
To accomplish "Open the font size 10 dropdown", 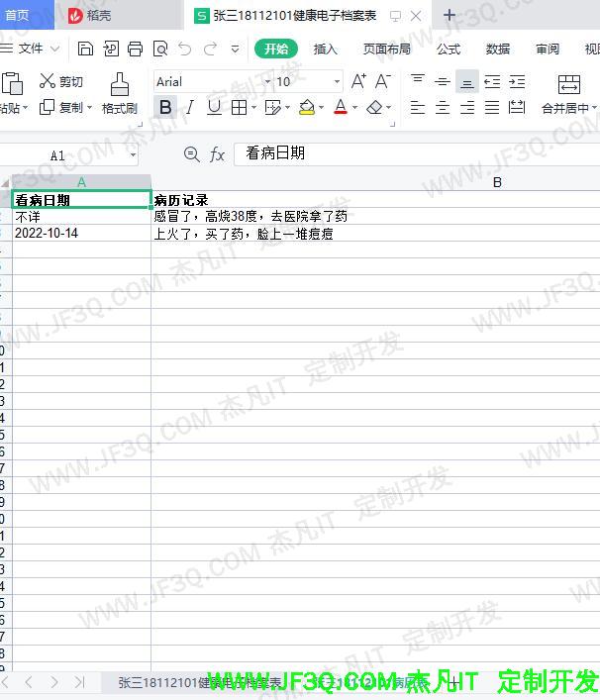I will coord(337,82).
